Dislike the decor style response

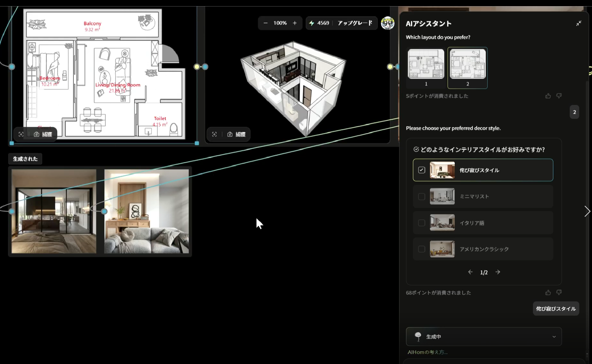coord(559,292)
